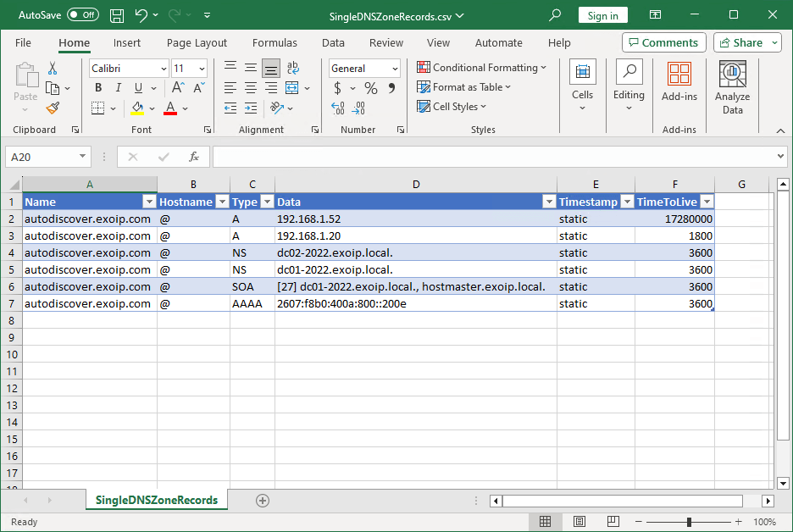This screenshot has height=532, width=793.
Task: Click the Cut scissors icon
Action: [x=53, y=69]
